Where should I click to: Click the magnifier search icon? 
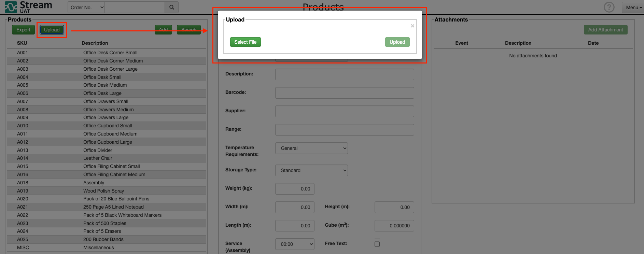172,7
